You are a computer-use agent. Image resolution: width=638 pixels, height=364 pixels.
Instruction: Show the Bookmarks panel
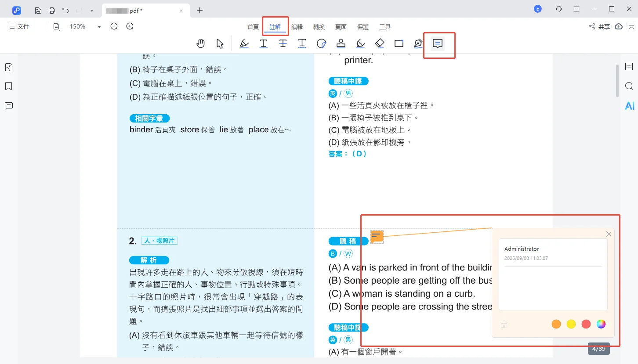coord(9,86)
